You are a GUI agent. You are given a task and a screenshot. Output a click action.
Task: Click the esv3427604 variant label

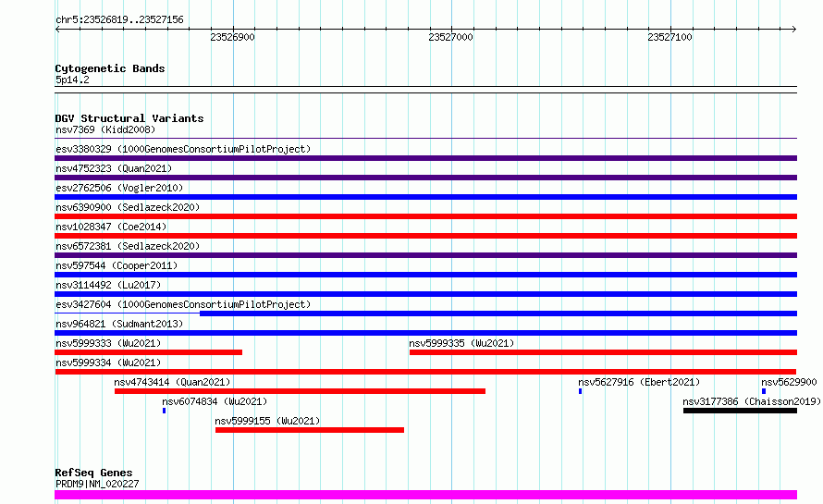183,304
